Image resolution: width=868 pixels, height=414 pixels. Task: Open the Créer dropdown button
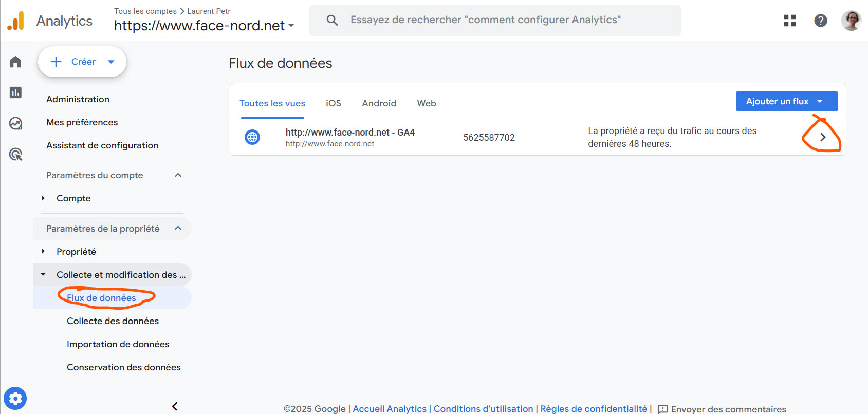82,62
